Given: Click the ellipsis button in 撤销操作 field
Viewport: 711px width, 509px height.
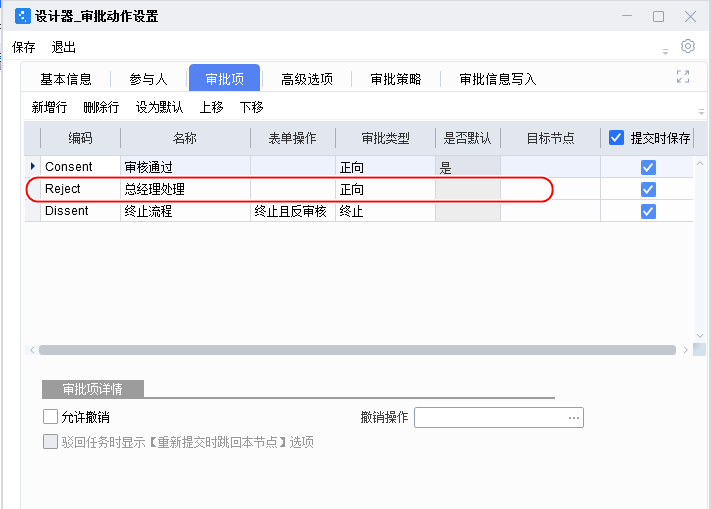Looking at the screenshot, I should pos(573,417).
